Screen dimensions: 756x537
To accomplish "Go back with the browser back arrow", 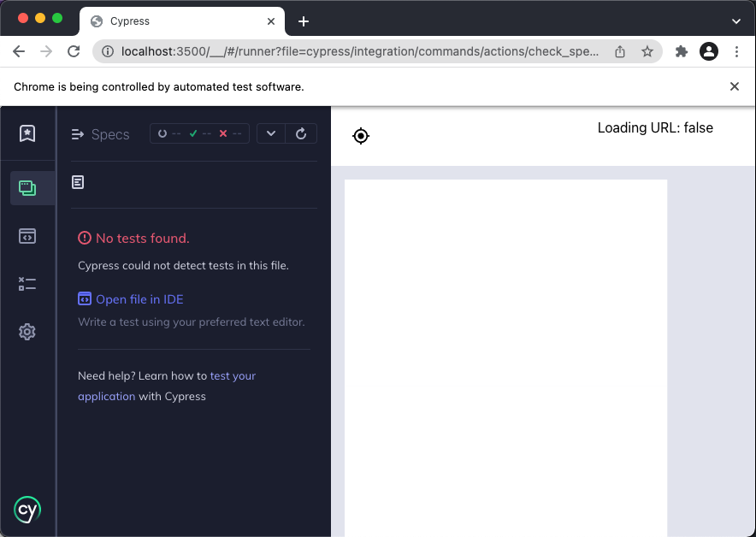I will pyautogui.click(x=19, y=51).
